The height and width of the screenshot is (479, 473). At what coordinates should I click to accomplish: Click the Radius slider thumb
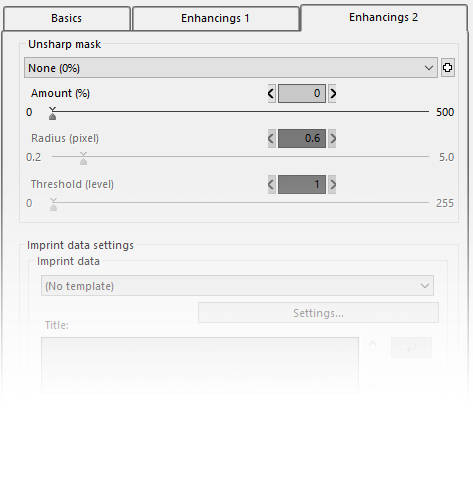pyautogui.click(x=83, y=159)
